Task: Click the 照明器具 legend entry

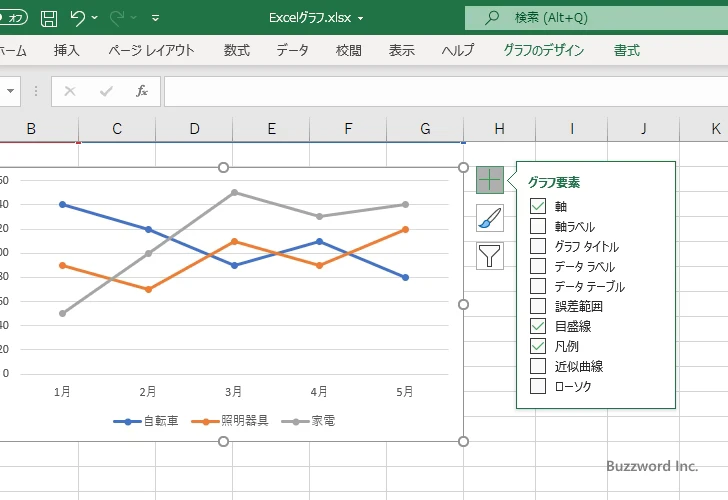Action: pos(230,421)
